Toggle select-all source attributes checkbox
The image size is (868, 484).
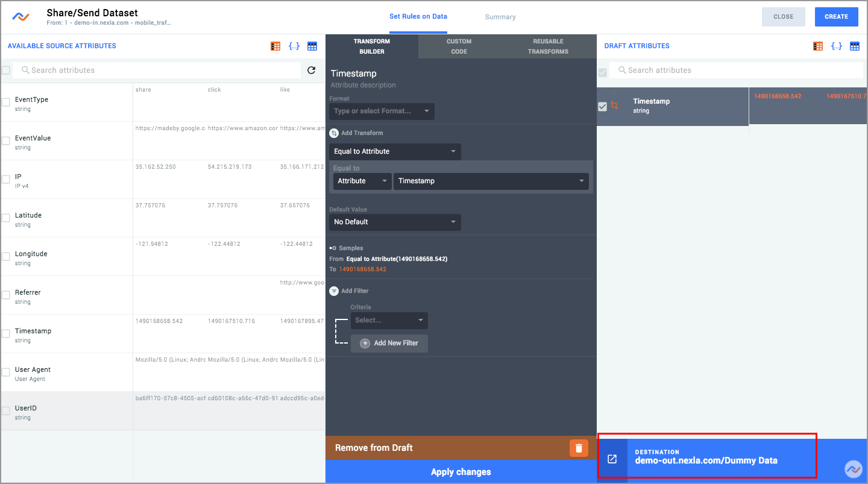(x=6, y=71)
